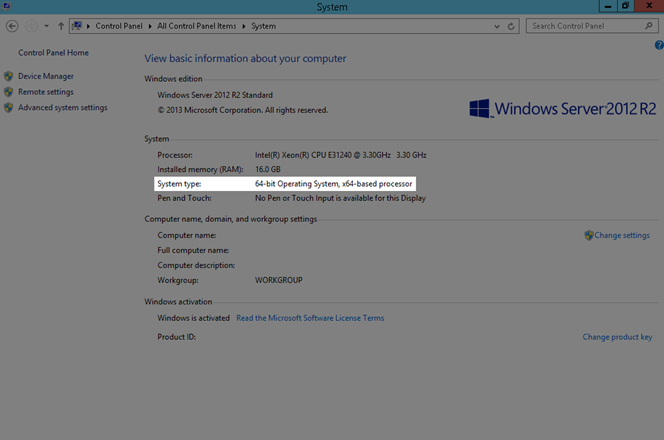Open Remote settings link
664x440 pixels.
pos(46,92)
